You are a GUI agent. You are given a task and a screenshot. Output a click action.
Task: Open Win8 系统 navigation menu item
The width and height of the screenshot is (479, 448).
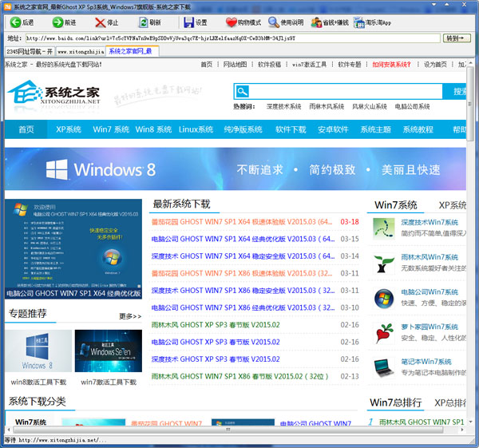[153, 129]
